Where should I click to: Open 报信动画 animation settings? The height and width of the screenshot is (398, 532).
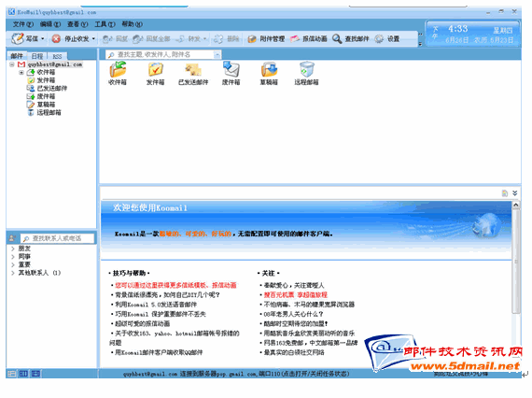click(x=309, y=39)
